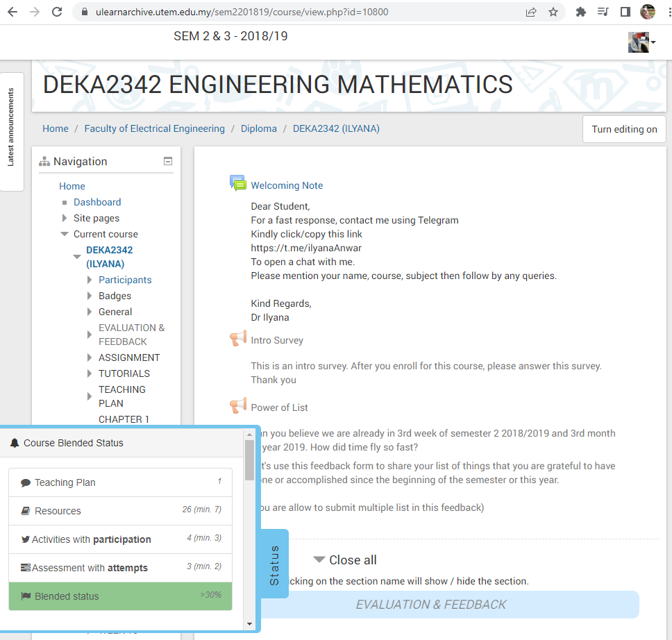Open the Latest announcements side tab

(11, 132)
